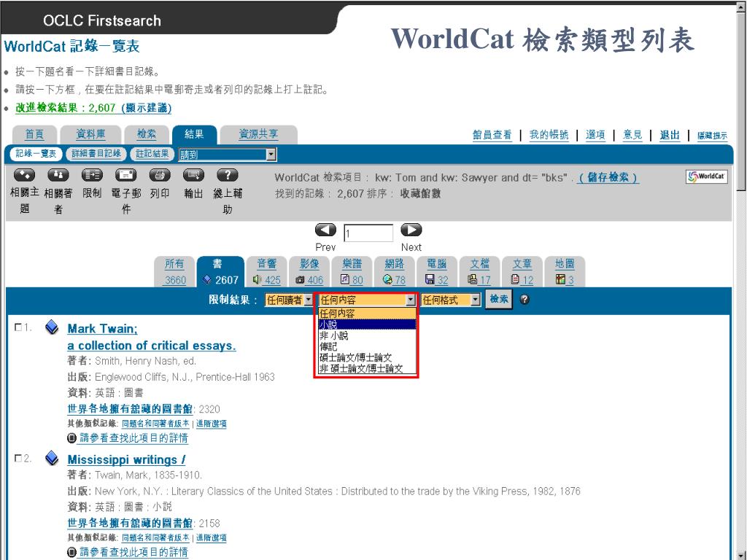This screenshot has width=747, height=560.
Task: Select 非小說 non-fiction option
Action: coord(367,335)
